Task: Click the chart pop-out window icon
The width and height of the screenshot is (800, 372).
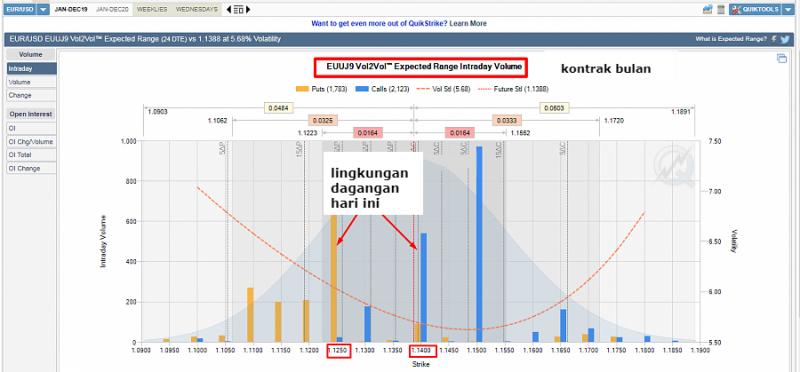Action: (782, 58)
